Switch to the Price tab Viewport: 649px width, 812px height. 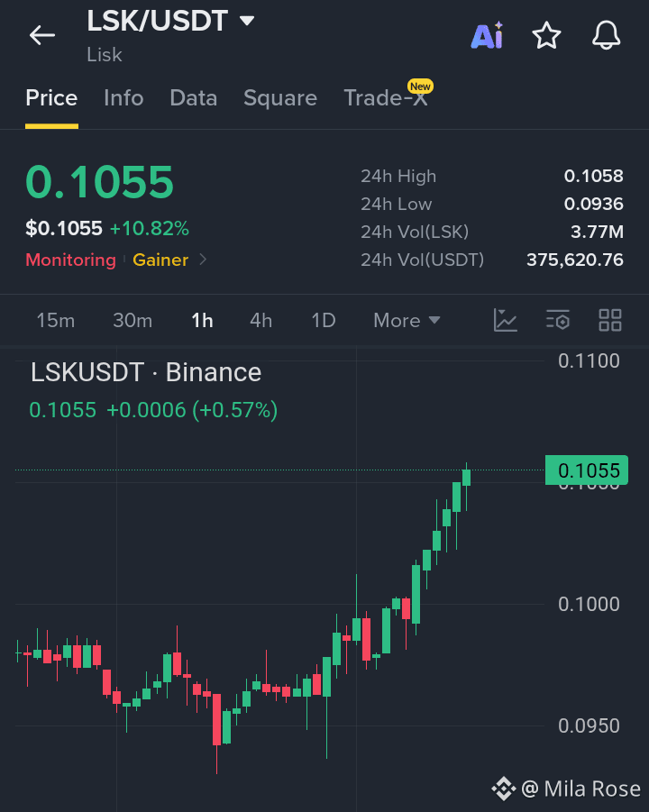point(51,98)
